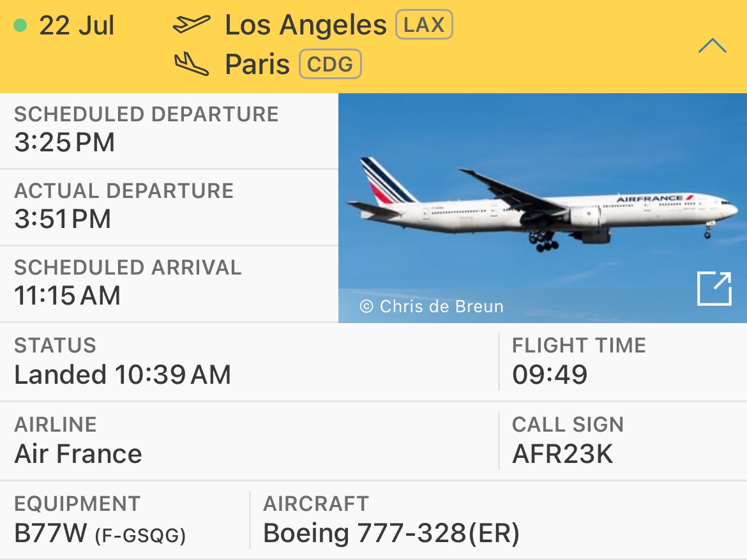747x560 pixels.
Task: Select the F-GSQG registration link
Action: coord(140,536)
